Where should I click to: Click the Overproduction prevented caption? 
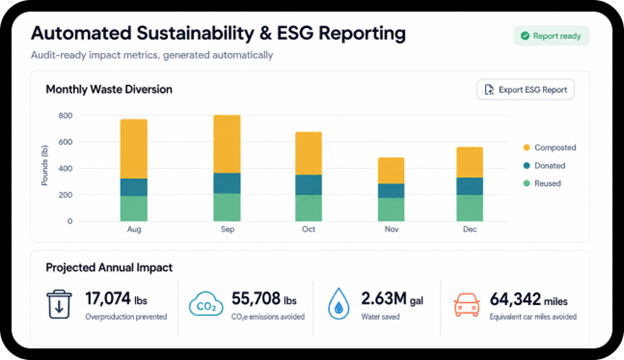126,317
